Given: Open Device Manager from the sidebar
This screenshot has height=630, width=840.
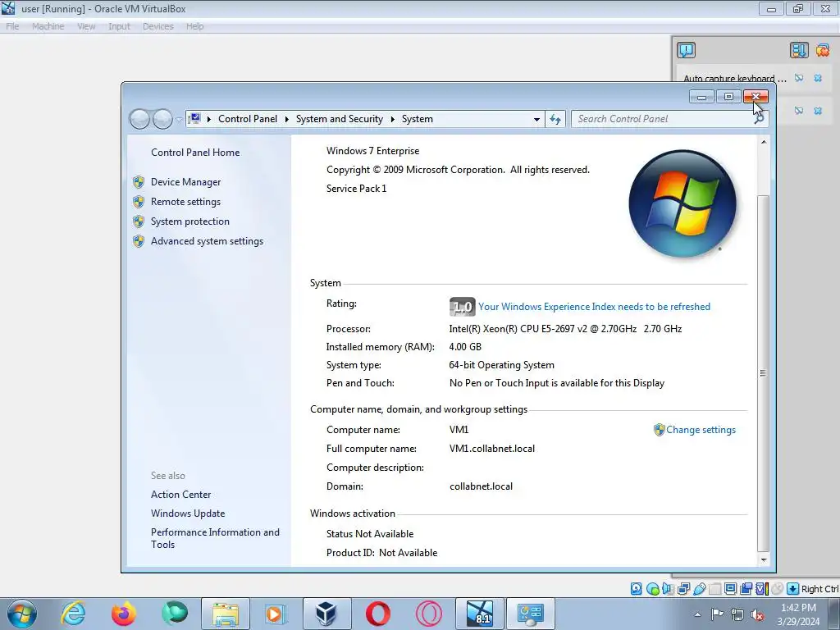Looking at the screenshot, I should (185, 182).
